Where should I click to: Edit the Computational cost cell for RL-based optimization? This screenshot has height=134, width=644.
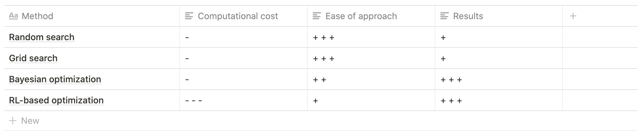tap(243, 100)
